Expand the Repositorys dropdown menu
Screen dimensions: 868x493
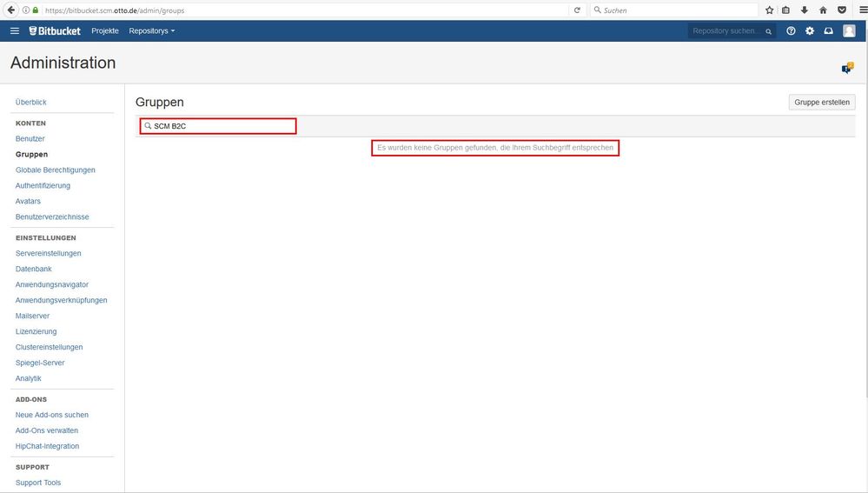tap(152, 31)
